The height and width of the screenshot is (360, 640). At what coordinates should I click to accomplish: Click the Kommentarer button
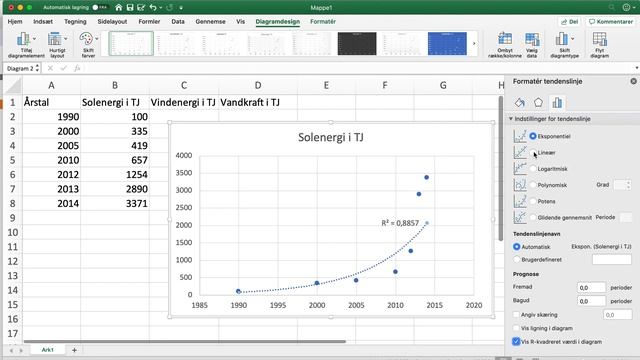(x=611, y=22)
